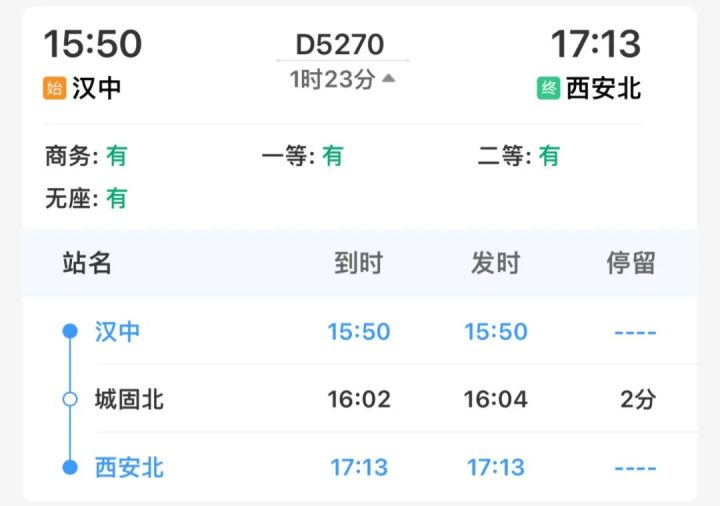
Task: Open the 城固北 station row
Action: (129, 400)
